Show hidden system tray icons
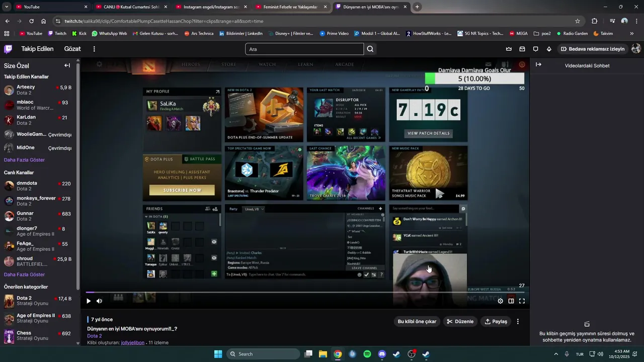Screen dimensions: 644x362 (556, 354)
